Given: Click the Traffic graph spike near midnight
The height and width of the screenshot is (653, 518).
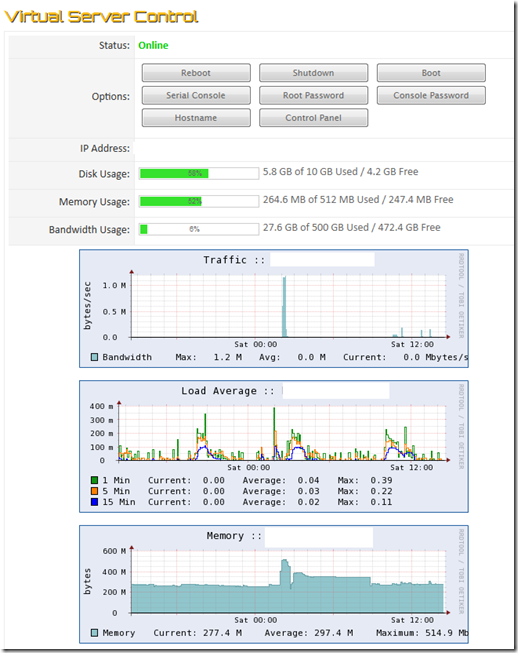Looking at the screenshot, I should click(284, 307).
